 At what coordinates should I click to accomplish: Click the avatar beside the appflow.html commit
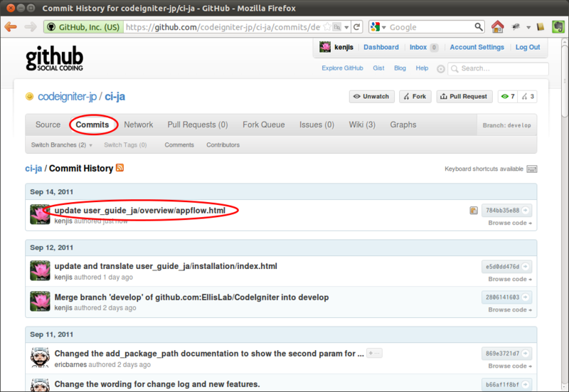(x=40, y=214)
